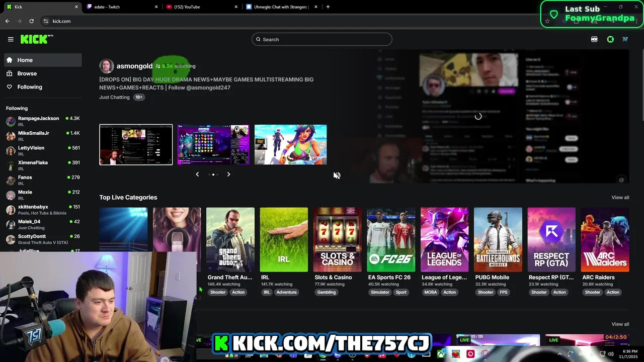Click View all for Top Live Categories
Screen dimensions: 644x362
pyautogui.click(x=620, y=197)
